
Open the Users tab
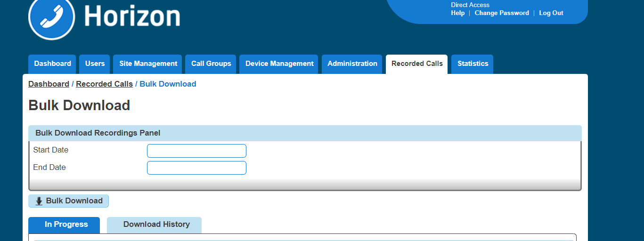[x=95, y=64]
